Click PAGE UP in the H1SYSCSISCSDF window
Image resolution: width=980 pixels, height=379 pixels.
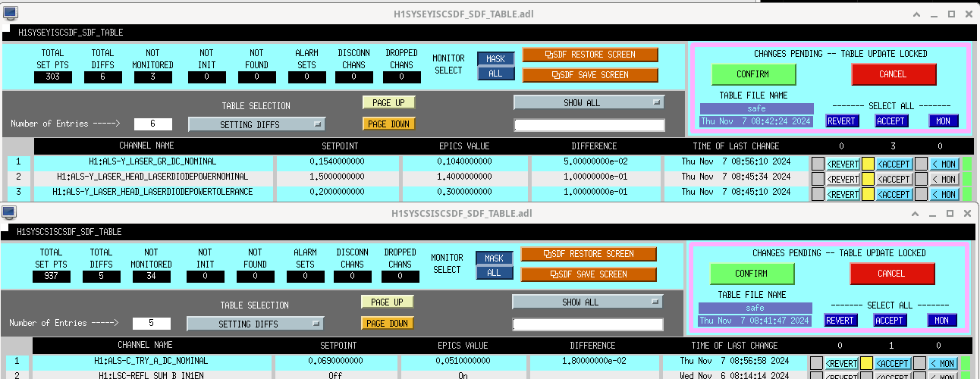(387, 302)
